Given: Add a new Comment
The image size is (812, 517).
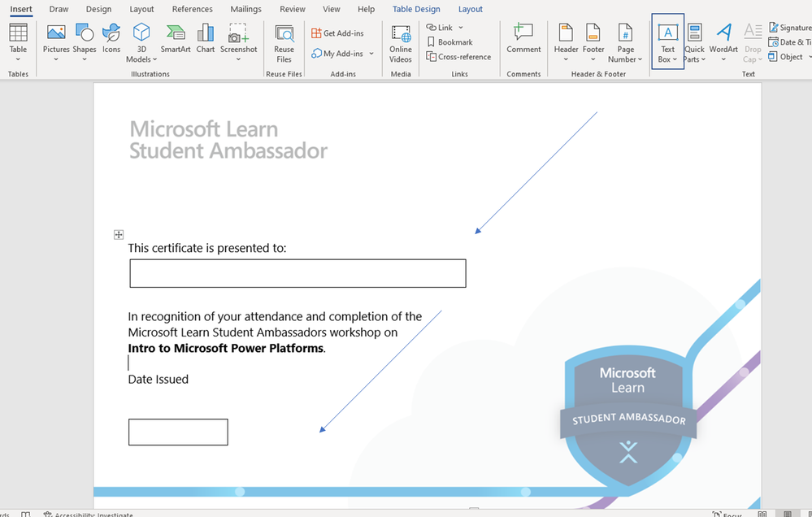Looking at the screenshot, I should click(523, 39).
